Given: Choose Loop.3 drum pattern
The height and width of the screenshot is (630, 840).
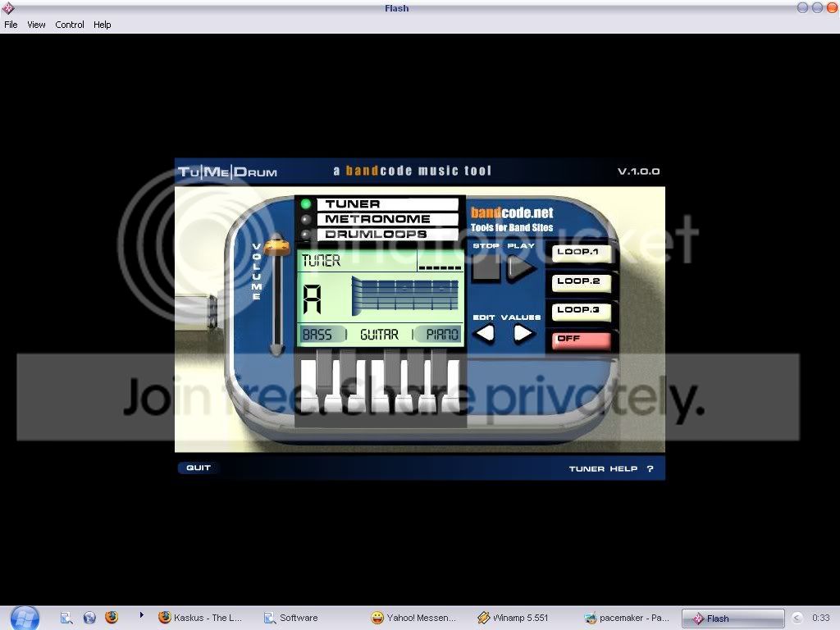Looking at the screenshot, I should click(x=582, y=311).
